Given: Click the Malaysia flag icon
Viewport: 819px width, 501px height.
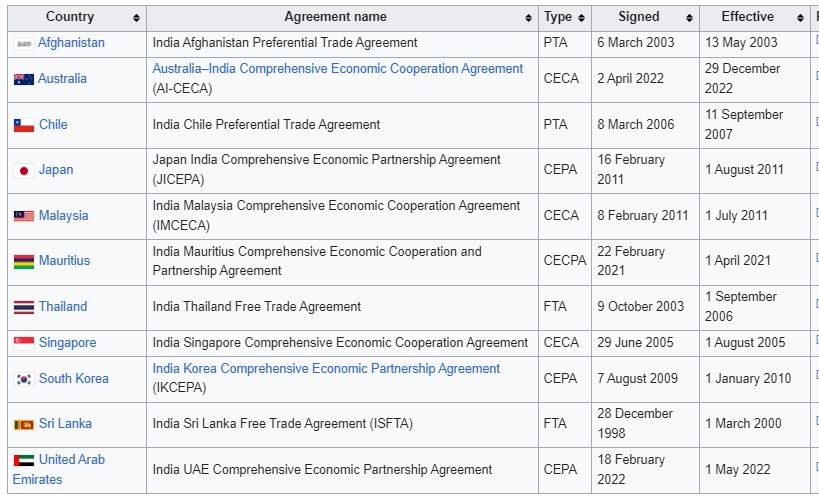Looking at the screenshot, I should pyautogui.click(x=23, y=216).
